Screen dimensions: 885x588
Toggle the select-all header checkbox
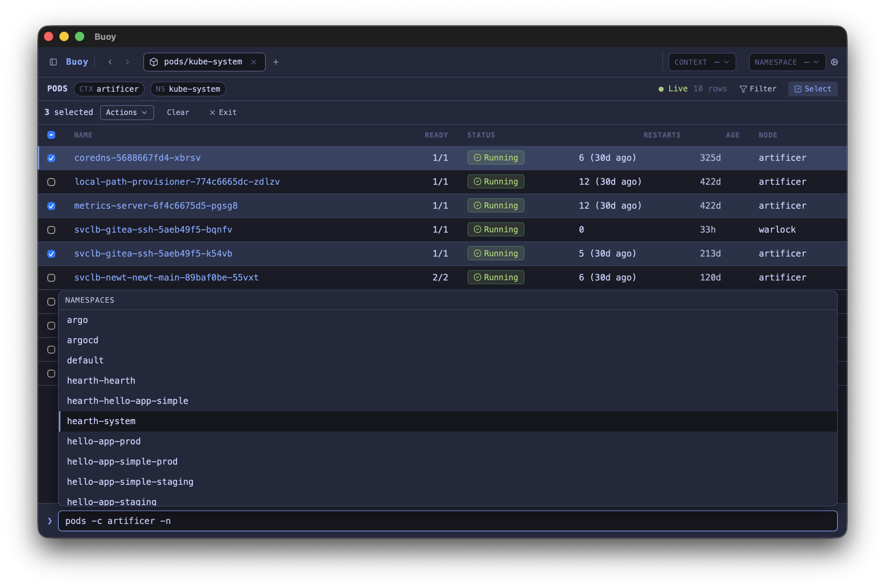51,135
